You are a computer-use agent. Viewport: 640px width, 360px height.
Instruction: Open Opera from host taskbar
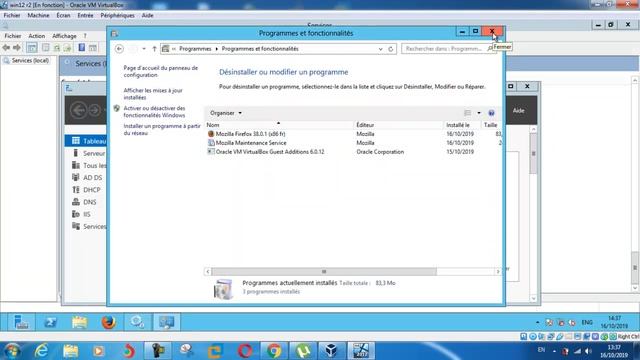[x=245, y=351]
